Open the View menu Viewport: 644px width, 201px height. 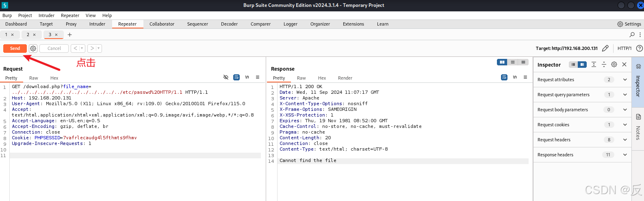(x=91, y=15)
